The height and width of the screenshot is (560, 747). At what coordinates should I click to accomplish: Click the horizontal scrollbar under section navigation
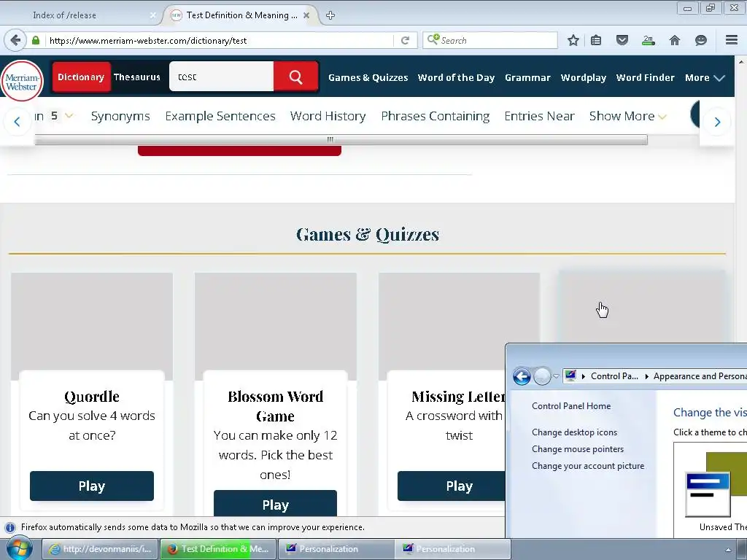click(x=341, y=139)
